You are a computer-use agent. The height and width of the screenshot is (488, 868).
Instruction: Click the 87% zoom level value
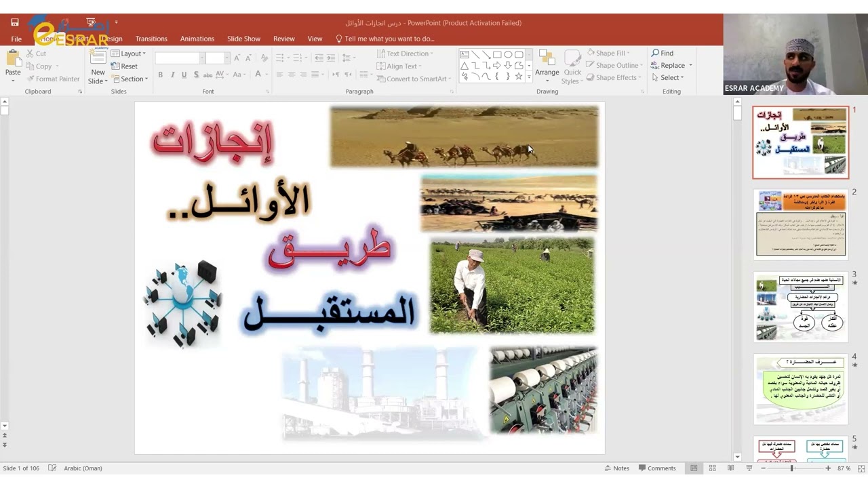pos(844,468)
